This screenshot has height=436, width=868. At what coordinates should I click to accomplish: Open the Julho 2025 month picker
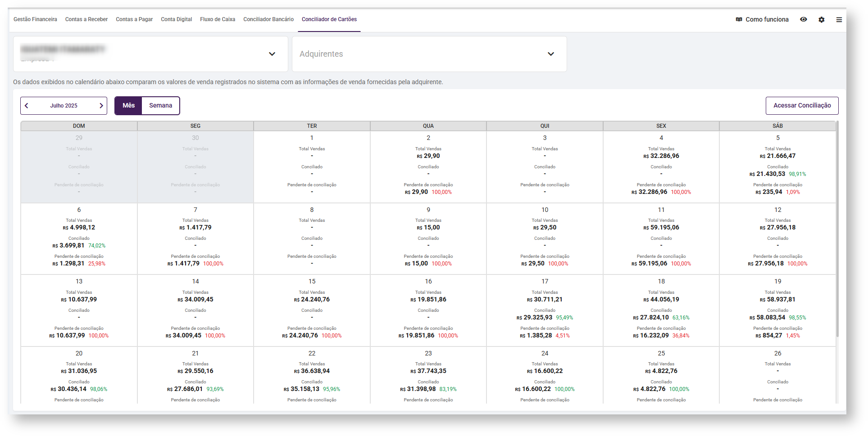click(x=64, y=106)
